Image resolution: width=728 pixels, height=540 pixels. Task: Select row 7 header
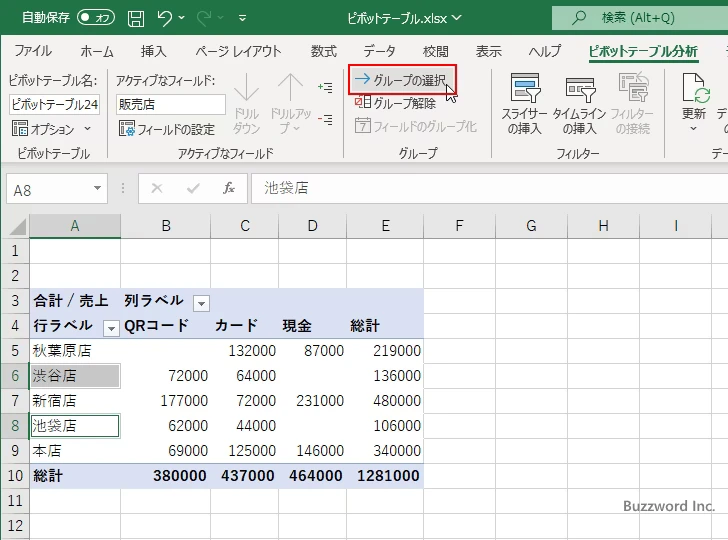(x=15, y=400)
